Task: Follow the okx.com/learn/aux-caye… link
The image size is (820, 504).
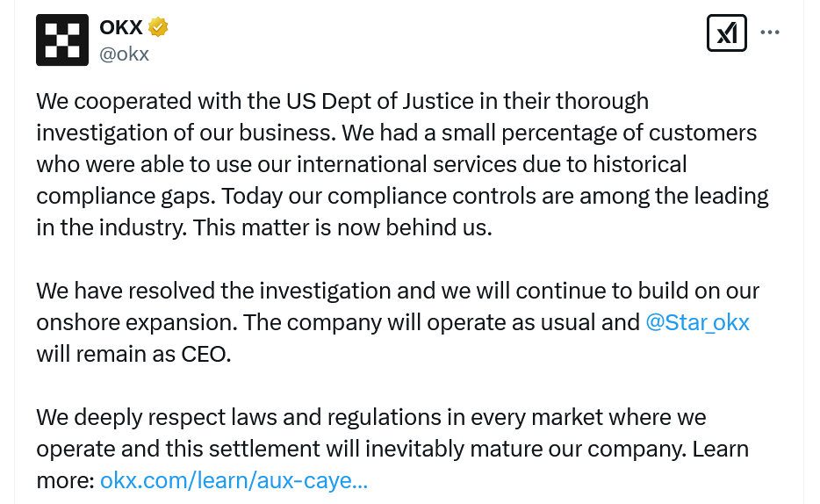Action: [234, 480]
